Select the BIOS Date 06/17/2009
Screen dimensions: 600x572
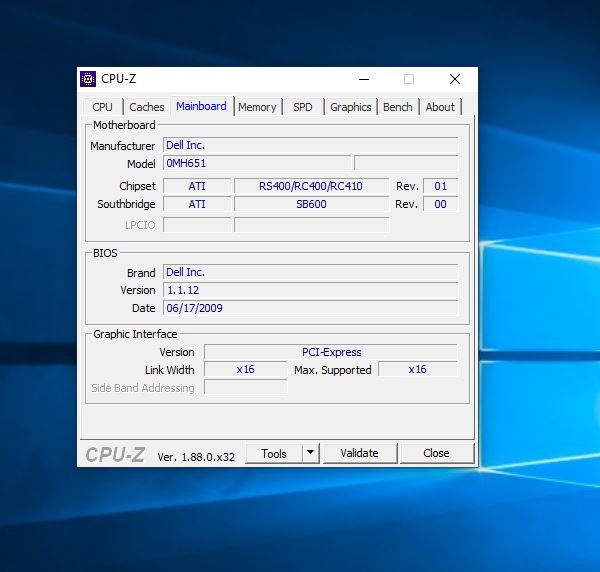click(310, 308)
